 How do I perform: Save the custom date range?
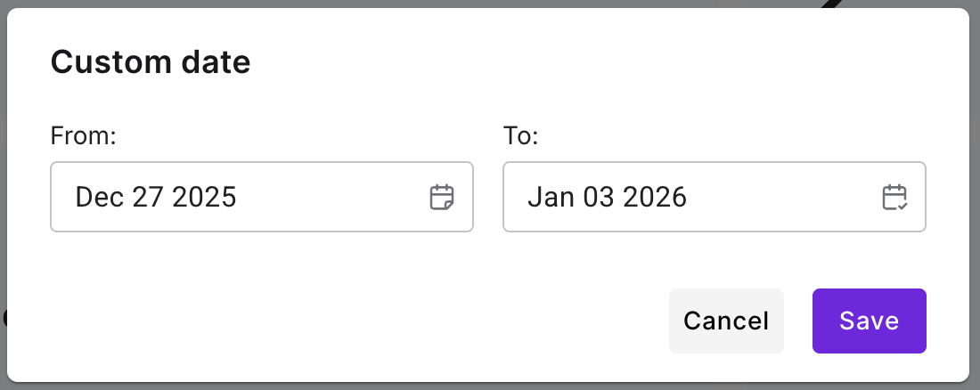pyautogui.click(x=869, y=321)
